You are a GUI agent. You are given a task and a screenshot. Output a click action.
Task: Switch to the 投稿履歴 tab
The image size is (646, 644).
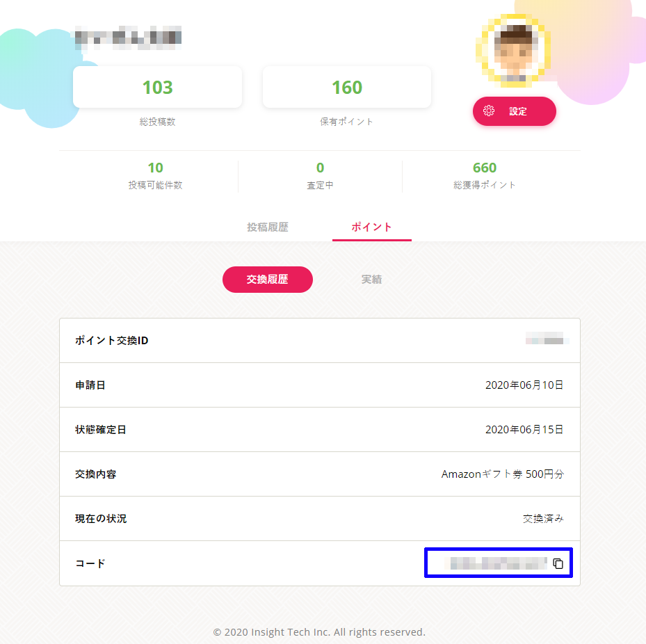coord(268,227)
